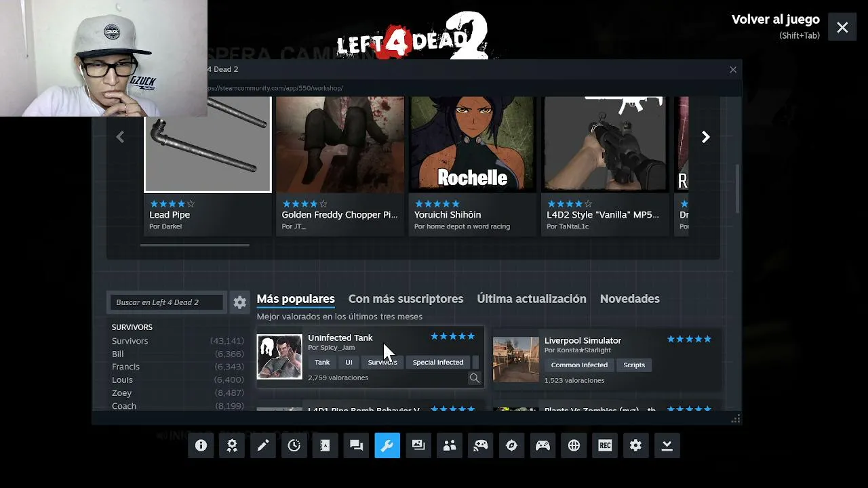The width and height of the screenshot is (868, 488).
Task: Click Volver al juego
Action: [776, 20]
